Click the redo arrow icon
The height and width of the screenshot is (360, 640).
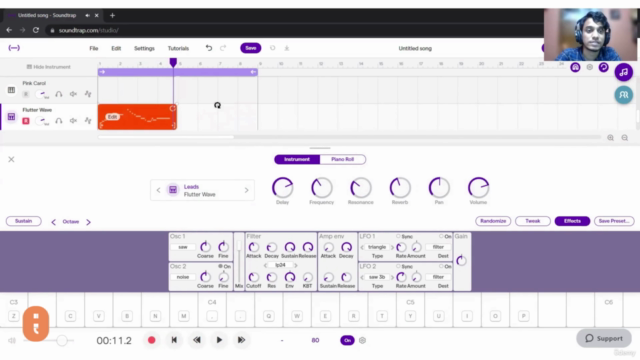coord(223,48)
